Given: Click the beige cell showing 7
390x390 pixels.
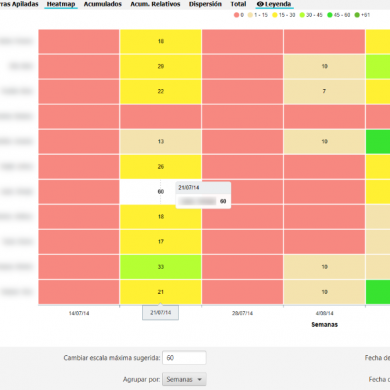Looking at the screenshot, I should pyautogui.click(x=324, y=91).
